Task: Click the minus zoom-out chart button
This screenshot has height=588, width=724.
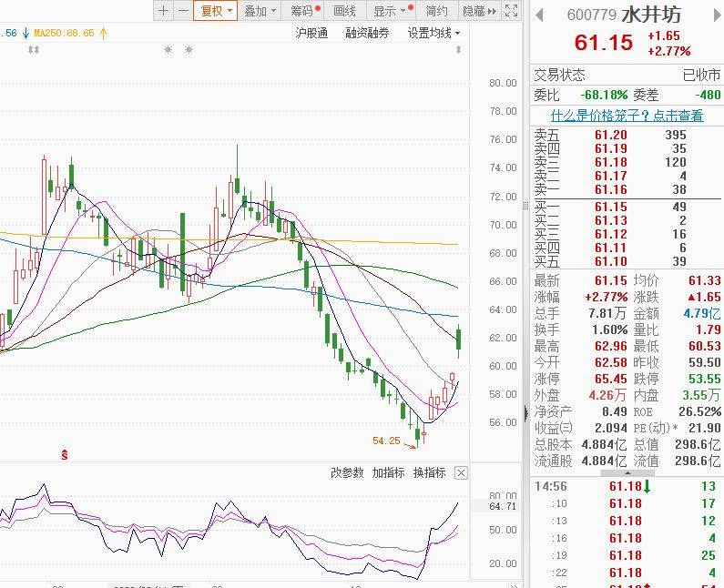Action: point(183,11)
